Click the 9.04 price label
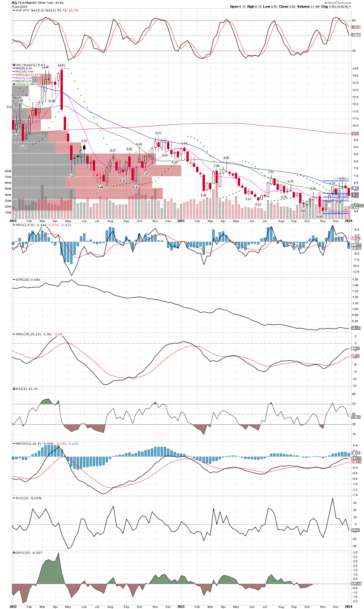This screenshot has height=609, width=364. coord(184,144)
